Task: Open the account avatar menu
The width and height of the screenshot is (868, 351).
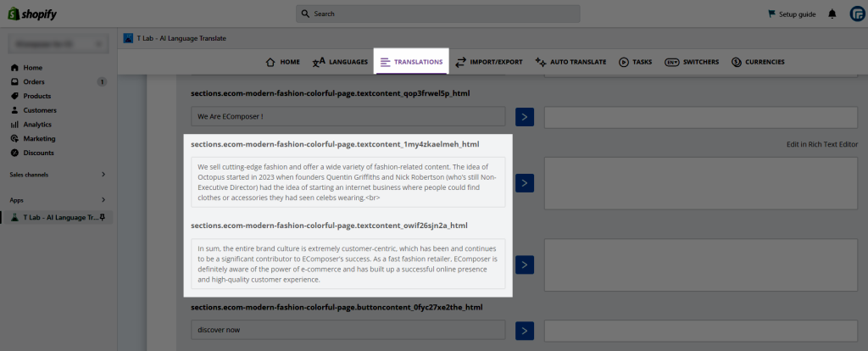Action: [858, 14]
